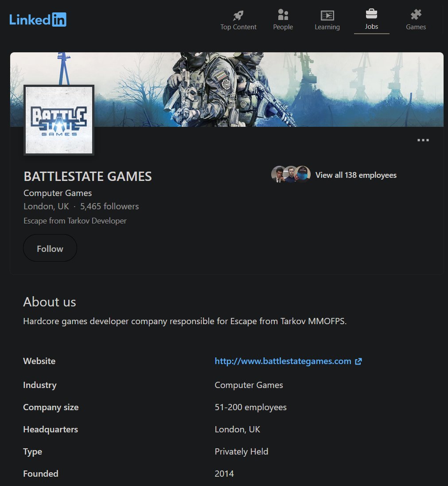Open the three-dot more options menu
This screenshot has width=448, height=486.
point(423,140)
